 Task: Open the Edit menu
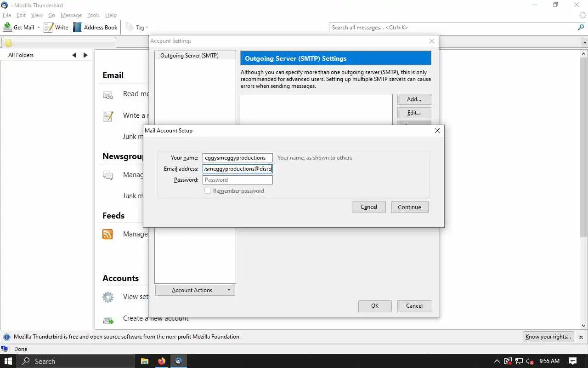(21, 15)
